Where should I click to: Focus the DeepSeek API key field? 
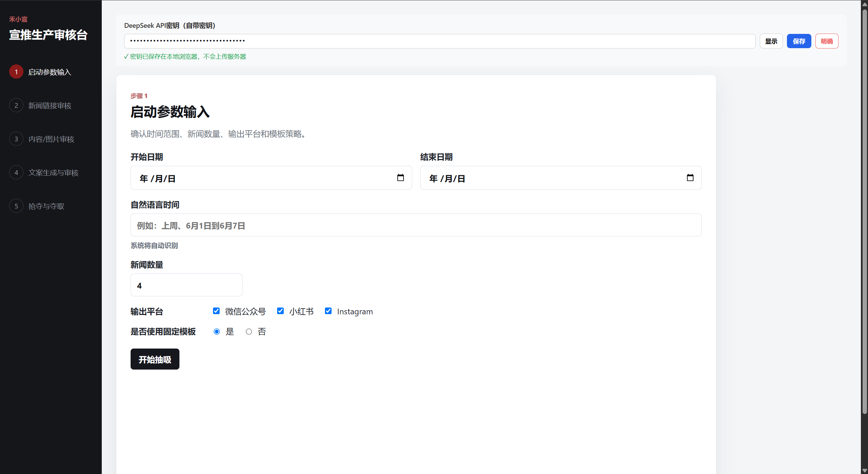[440, 41]
